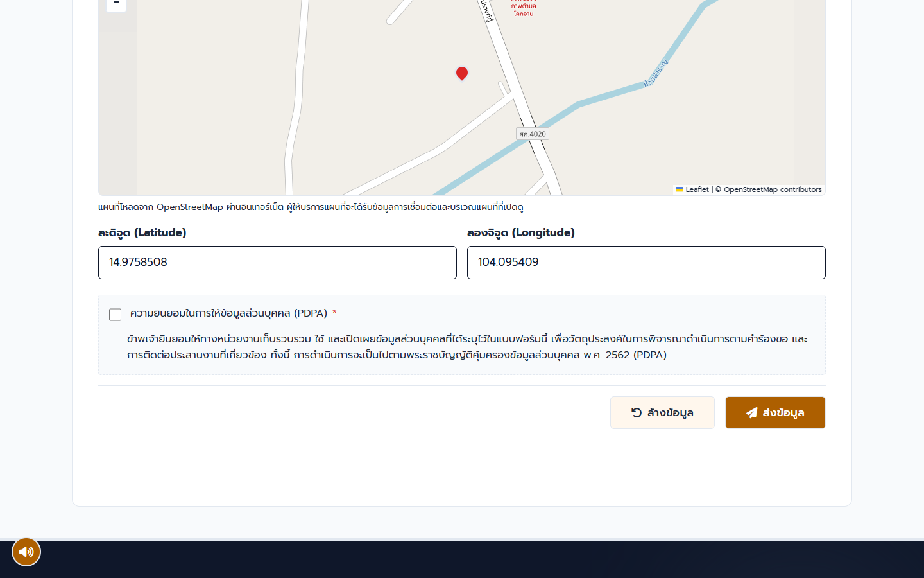Click the ความยินยอม PDPA label text
924x578 pixels.
pos(228,313)
